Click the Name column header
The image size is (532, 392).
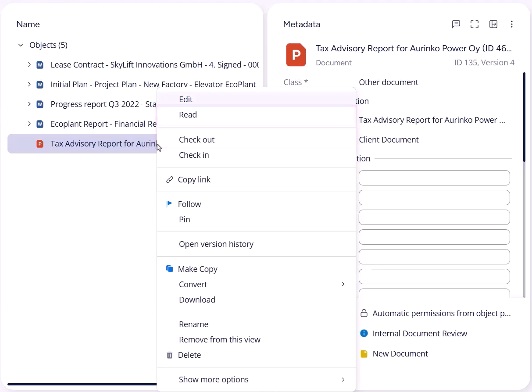(28, 25)
